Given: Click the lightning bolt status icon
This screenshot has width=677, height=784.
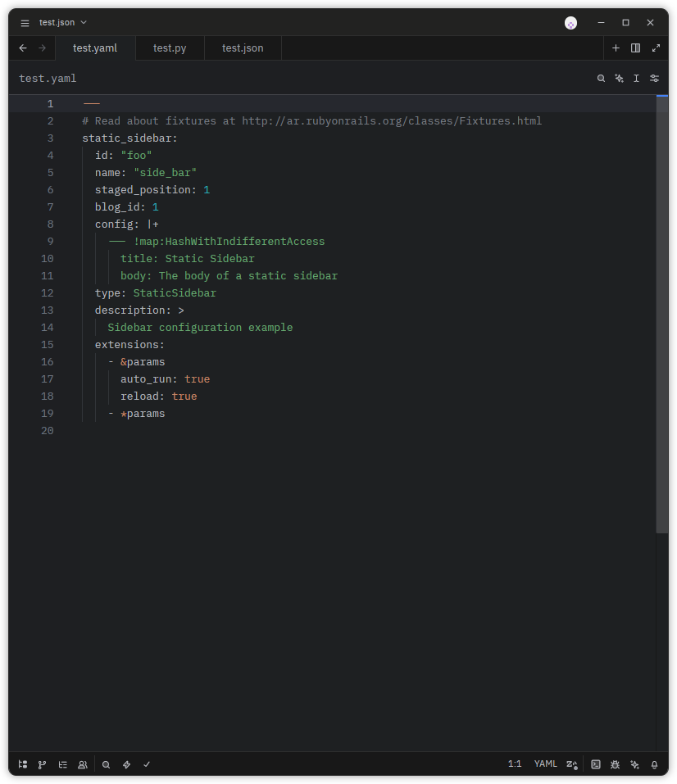Looking at the screenshot, I should (126, 764).
